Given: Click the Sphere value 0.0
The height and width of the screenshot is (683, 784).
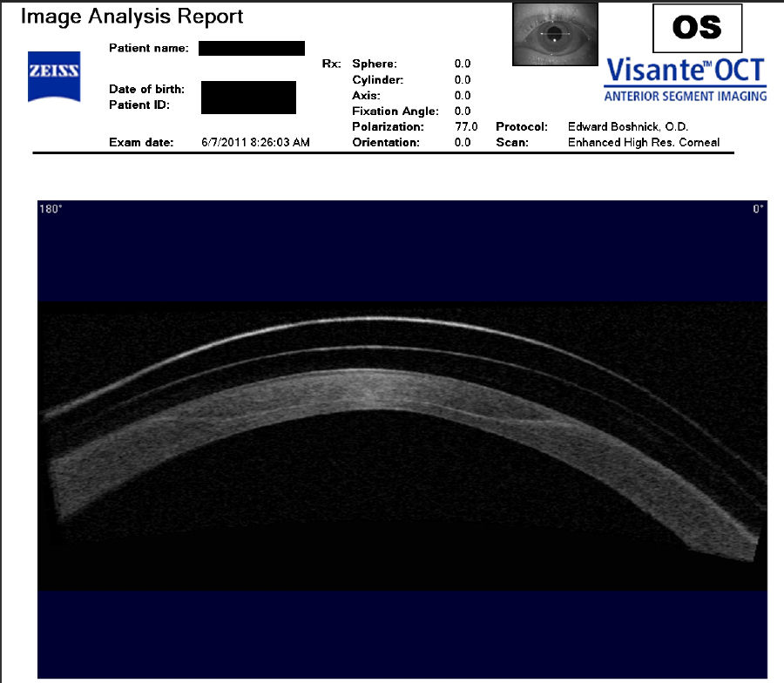Looking at the screenshot, I should pyautogui.click(x=463, y=64).
